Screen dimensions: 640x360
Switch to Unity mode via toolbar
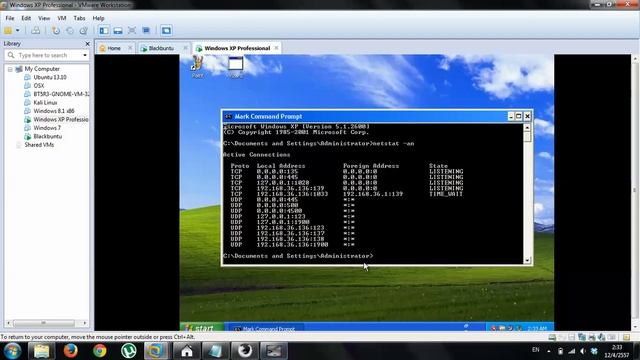[x=146, y=31]
